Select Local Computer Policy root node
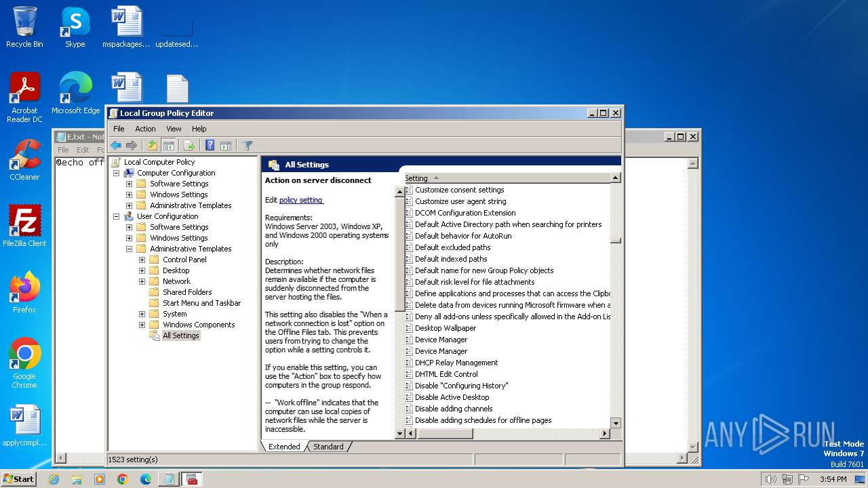This screenshot has width=868, height=488. (x=159, y=162)
